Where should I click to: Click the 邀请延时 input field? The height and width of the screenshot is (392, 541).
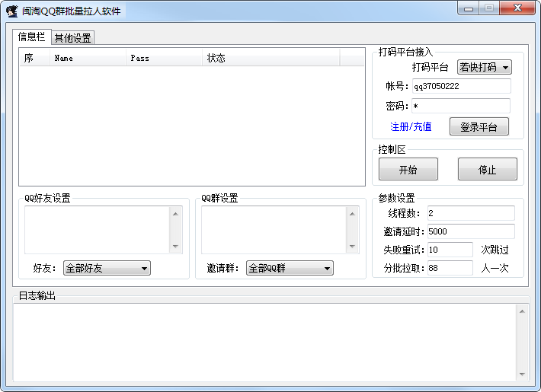(470, 231)
